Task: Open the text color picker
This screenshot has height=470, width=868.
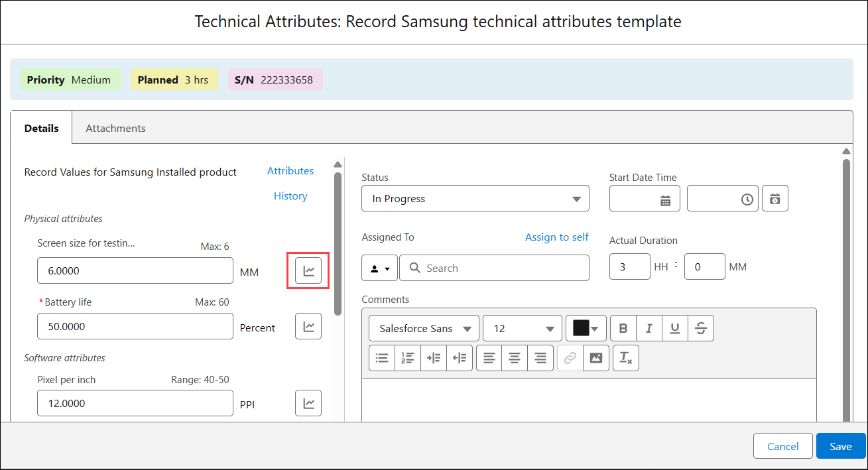Action: point(586,328)
